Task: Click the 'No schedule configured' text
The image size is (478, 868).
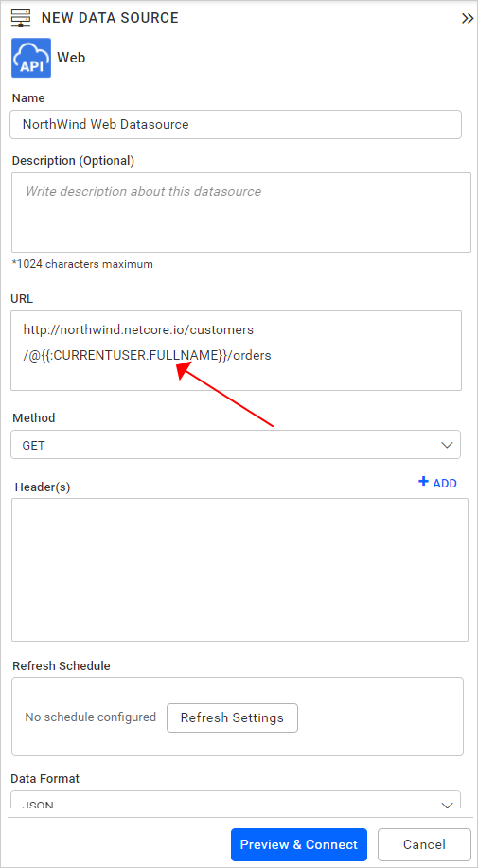Action: coord(91,717)
